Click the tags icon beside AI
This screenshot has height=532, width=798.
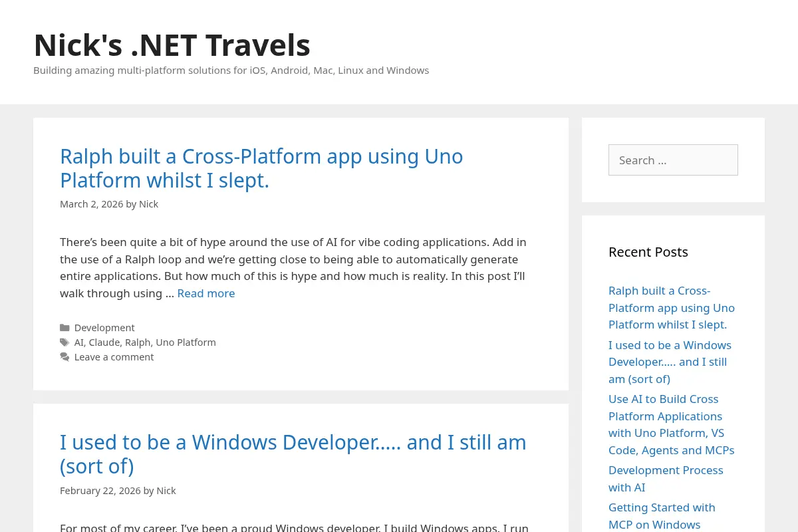pos(65,342)
